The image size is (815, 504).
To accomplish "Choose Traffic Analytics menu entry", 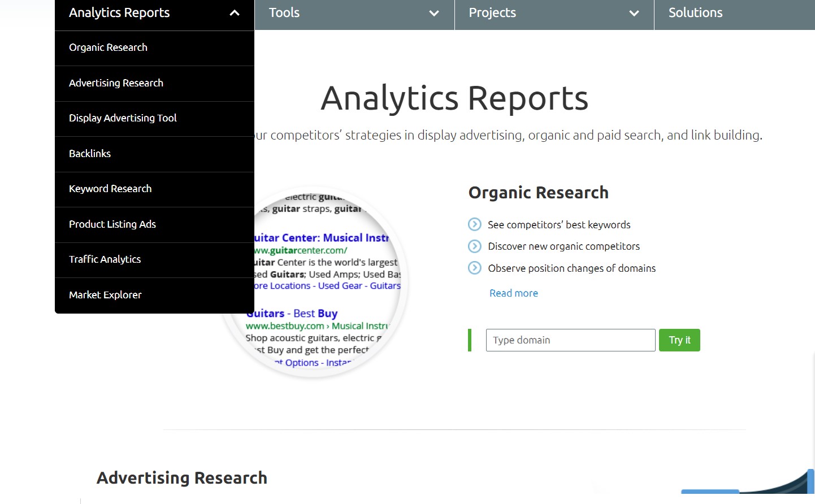I will pos(154,260).
